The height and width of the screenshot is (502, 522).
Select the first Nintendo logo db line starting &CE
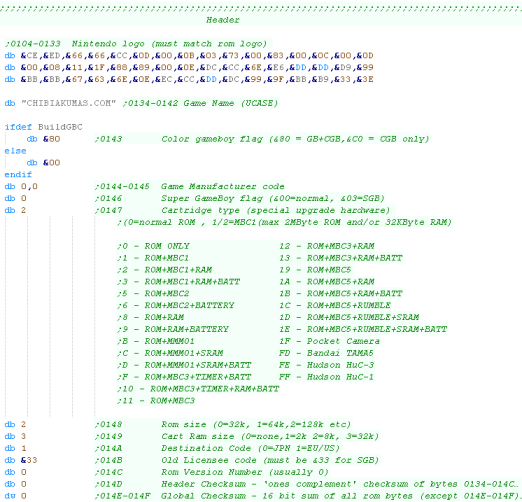coord(189,55)
